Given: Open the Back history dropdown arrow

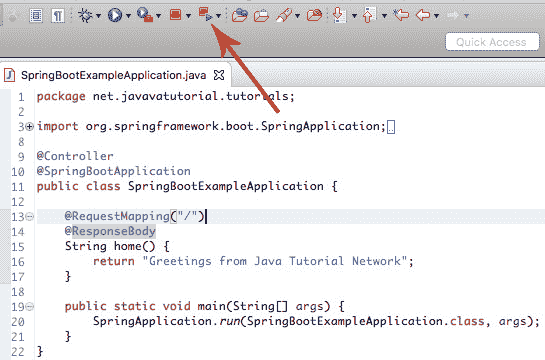Looking at the screenshot, I should 436,16.
